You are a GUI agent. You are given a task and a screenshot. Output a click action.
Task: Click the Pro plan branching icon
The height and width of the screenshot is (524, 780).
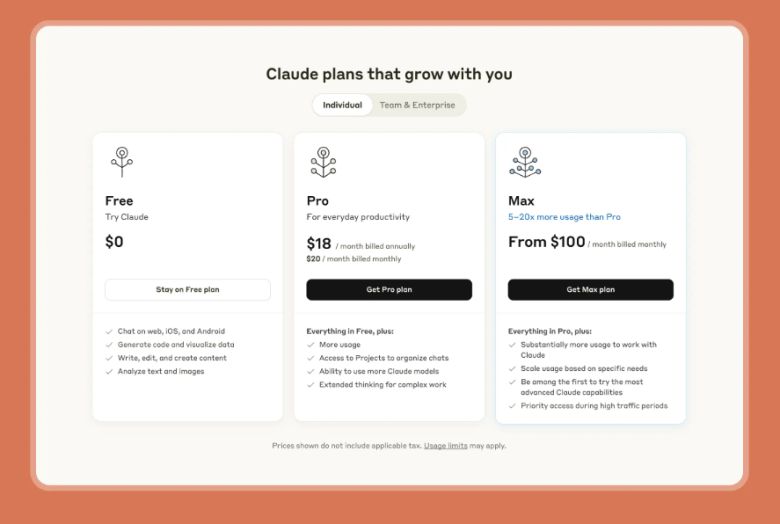tap(323, 161)
